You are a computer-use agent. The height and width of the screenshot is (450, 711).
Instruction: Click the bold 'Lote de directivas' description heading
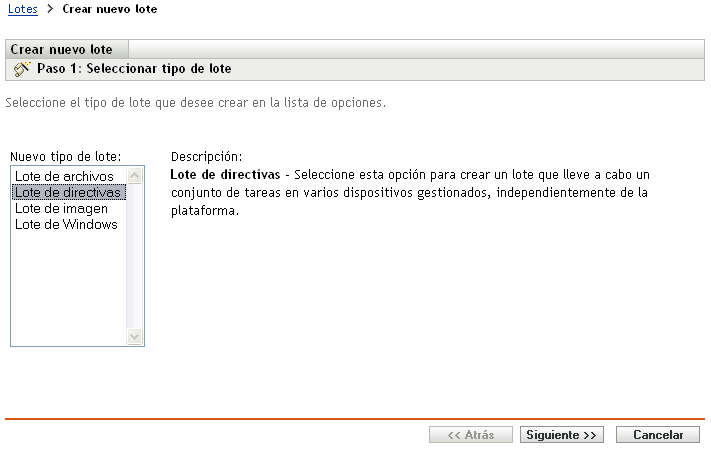pyautogui.click(x=225, y=174)
